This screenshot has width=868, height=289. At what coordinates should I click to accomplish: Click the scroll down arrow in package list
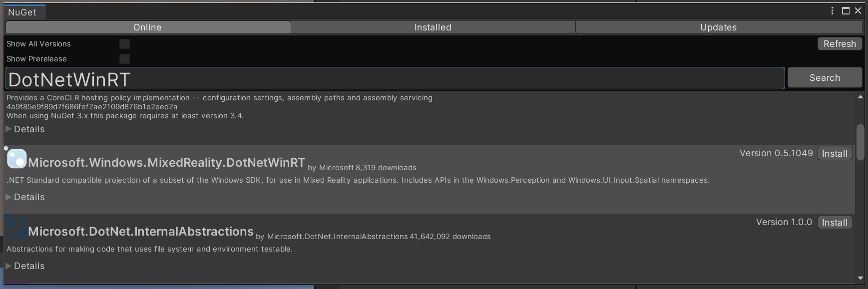pos(860,278)
